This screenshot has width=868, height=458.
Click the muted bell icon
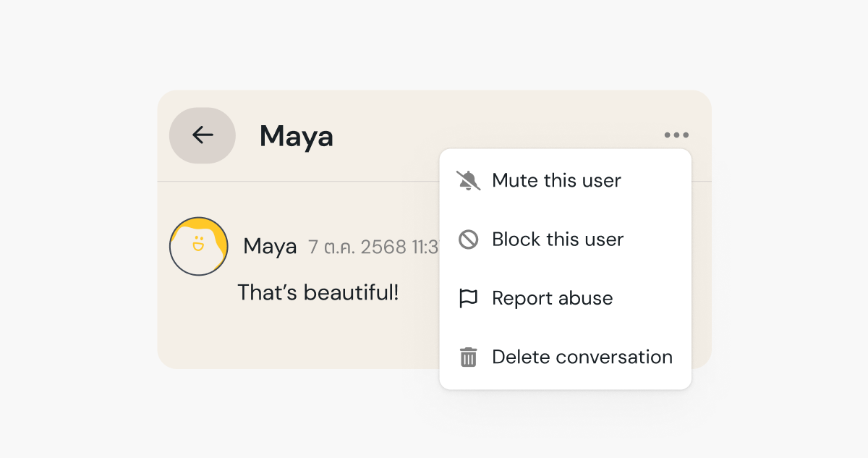pos(469,180)
